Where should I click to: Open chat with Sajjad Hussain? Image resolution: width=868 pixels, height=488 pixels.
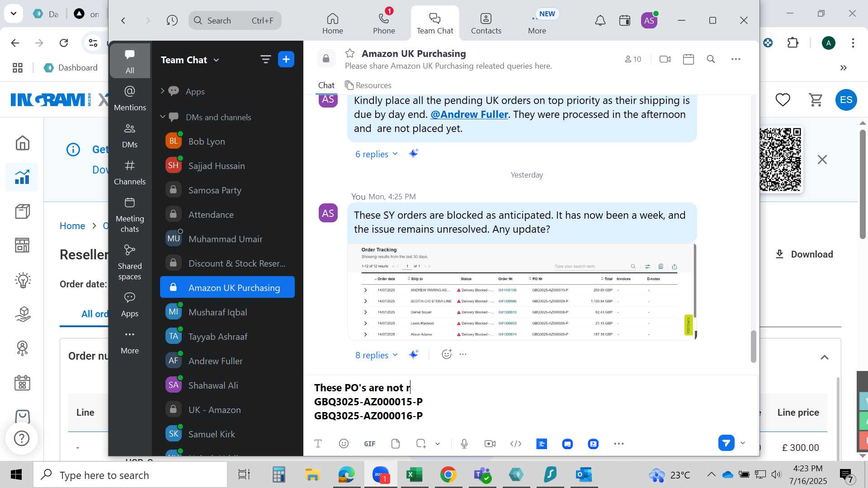click(x=227, y=166)
